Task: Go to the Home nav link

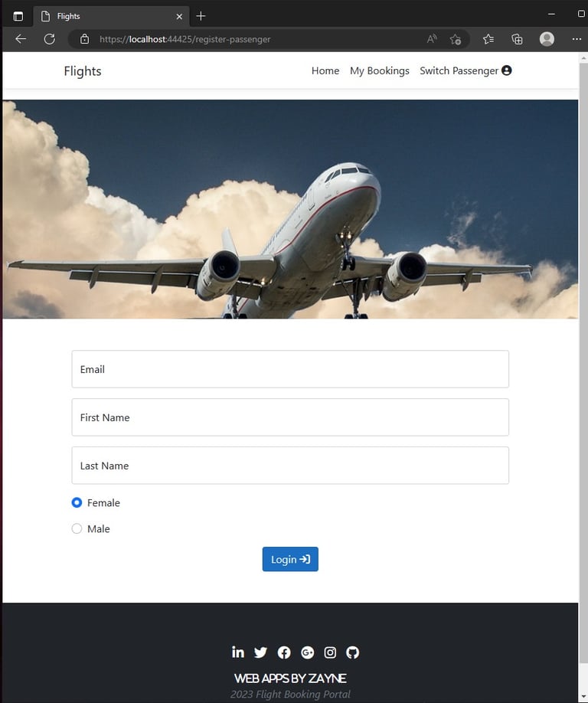Action: [325, 71]
